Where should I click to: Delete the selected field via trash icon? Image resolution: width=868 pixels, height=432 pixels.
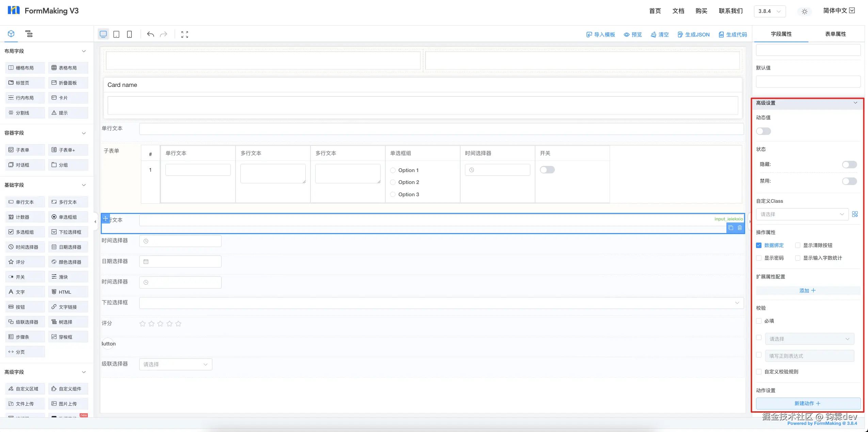(x=740, y=228)
